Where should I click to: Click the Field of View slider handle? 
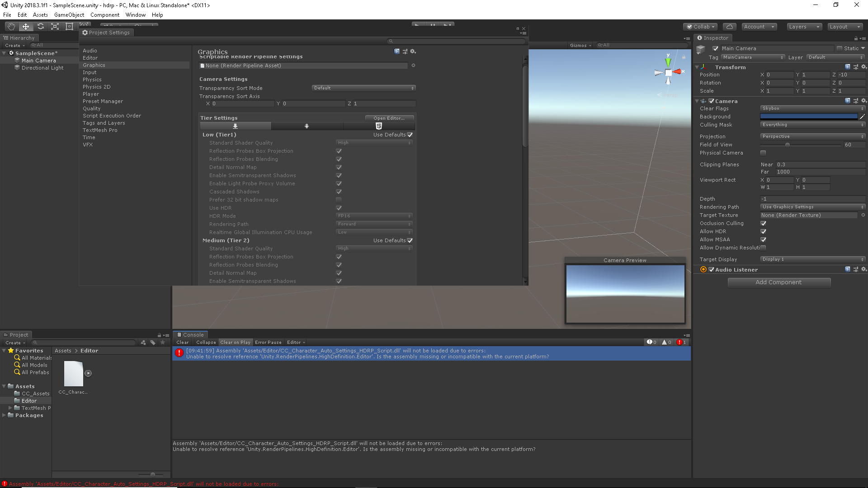click(x=788, y=145)
